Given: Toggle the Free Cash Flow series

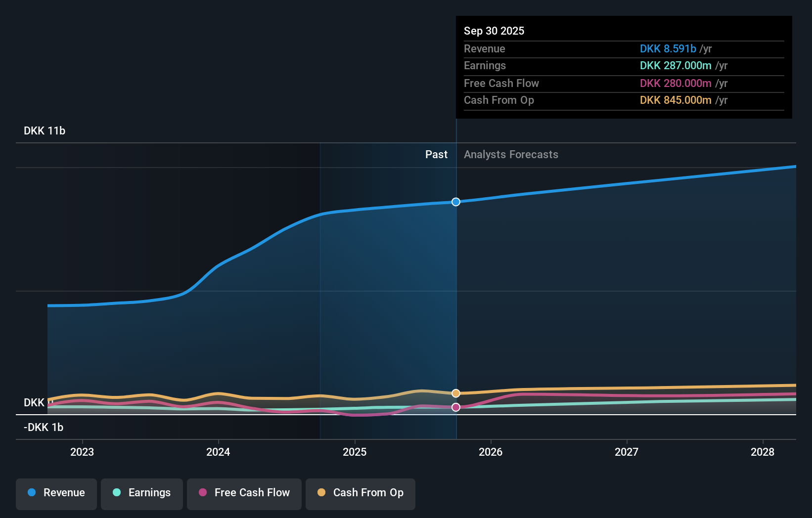Looking at the screenshot, I should (244, 494).
